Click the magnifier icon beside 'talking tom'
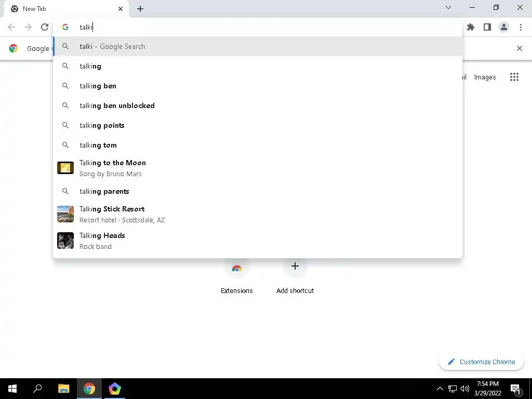Screen dimensions: 532x399 65,145
